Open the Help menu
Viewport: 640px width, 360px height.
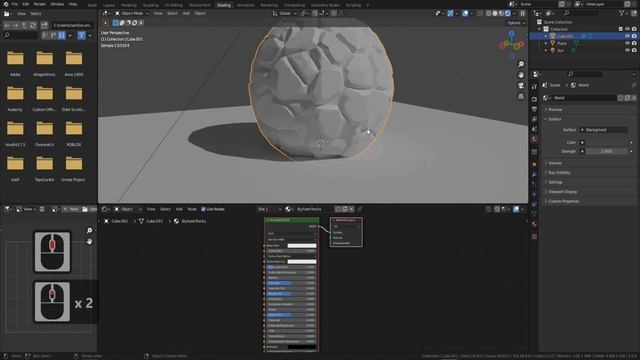pyautogui.click(x=73, y=4)
